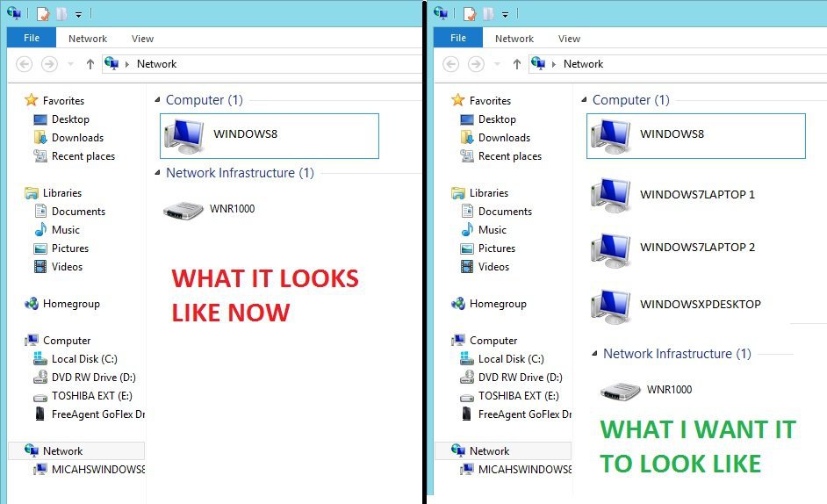827x504 pixels.
Task: Click Properties quick access icon in right window
Action: click(x=470, y=14)
